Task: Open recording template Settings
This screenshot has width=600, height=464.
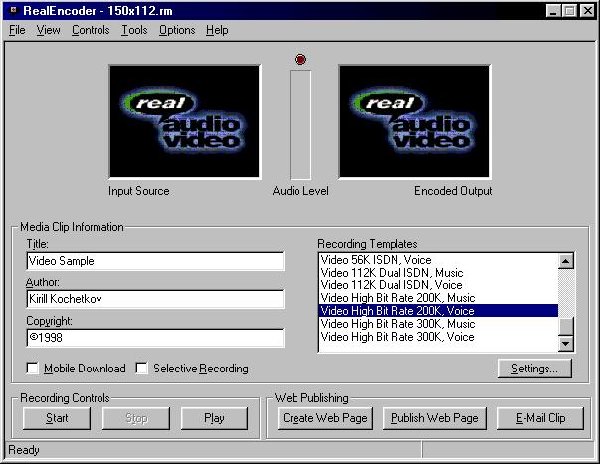Action: point(535,368)
